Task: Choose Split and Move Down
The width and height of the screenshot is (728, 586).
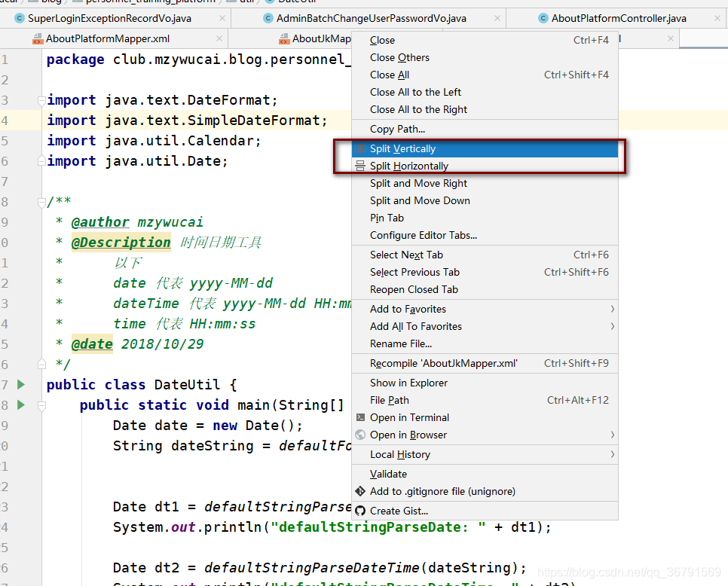Action: tap(485, 200)
